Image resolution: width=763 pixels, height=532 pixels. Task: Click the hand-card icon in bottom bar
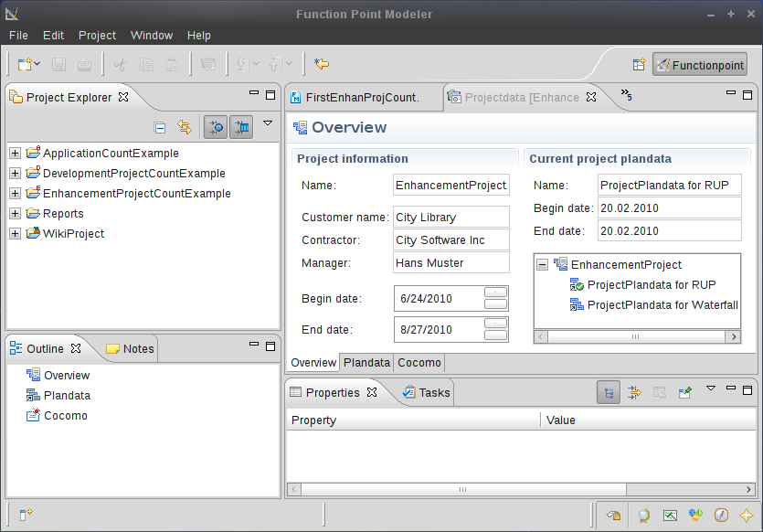pos(614,515)
